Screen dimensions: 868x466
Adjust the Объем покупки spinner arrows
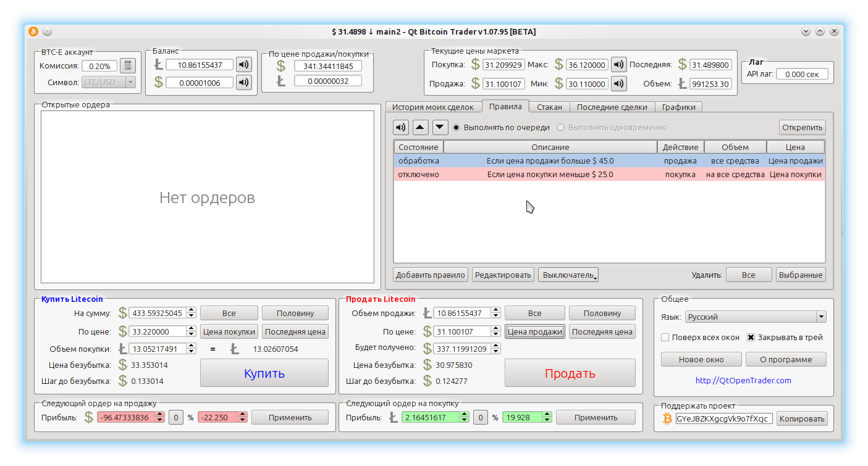point(192,349)
